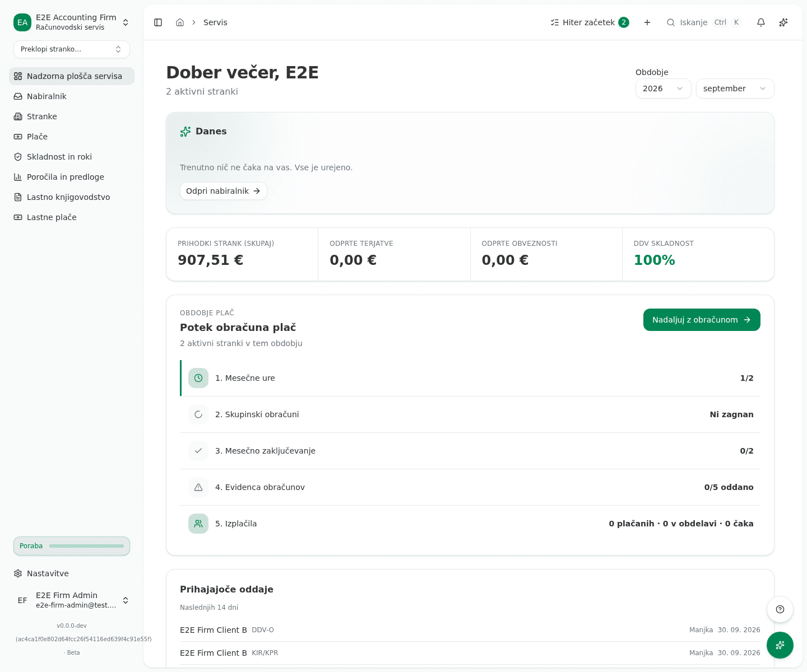Click Odpri nabiralnik button

point(223,191)
